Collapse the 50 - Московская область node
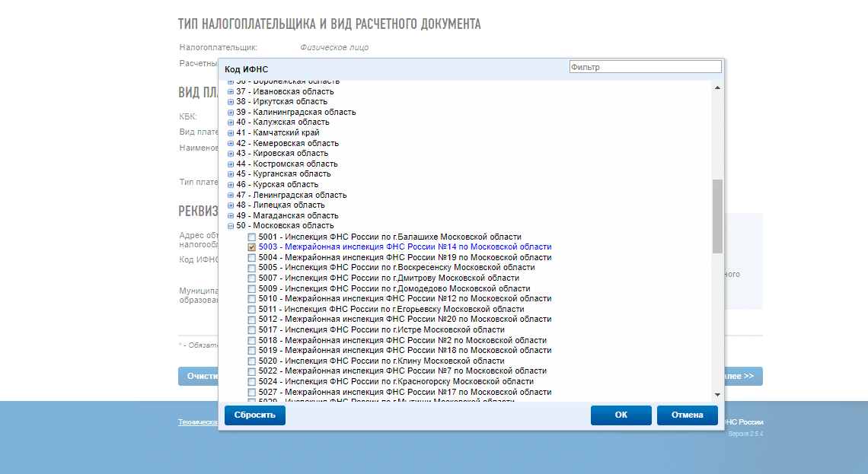868x474 pixels. pyautogui.click(x=231, y=226)
